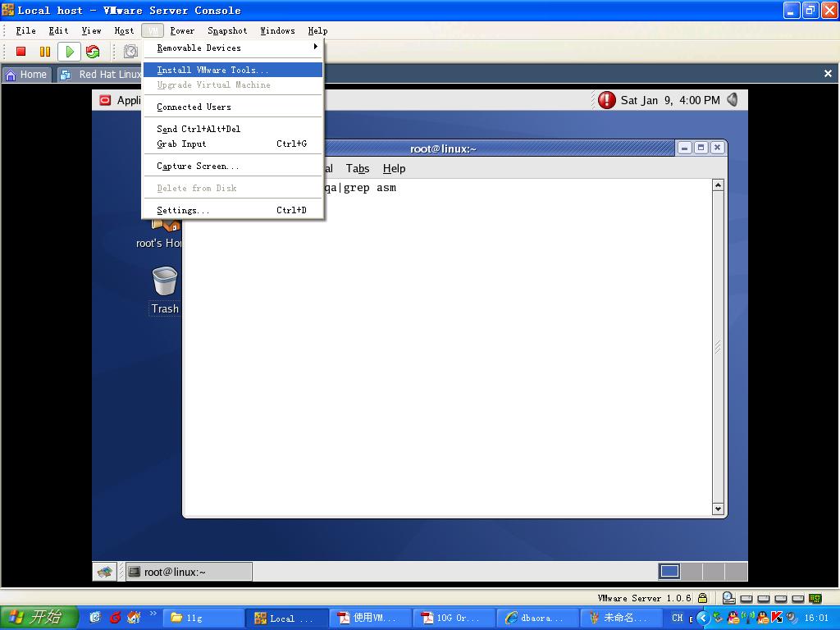840x630 pixels.
Task: Click the date and time in guest panel
Action: tap(670, 100)
